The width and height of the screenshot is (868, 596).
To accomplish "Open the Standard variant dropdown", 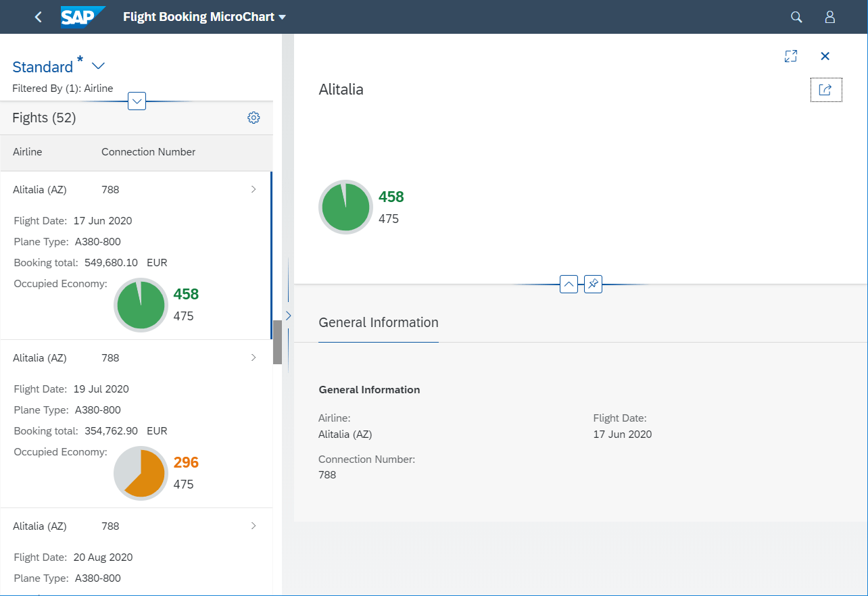I will 98,66.
